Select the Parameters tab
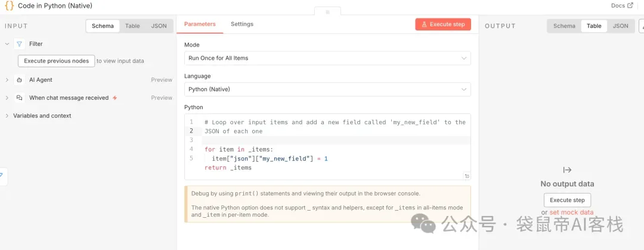Viewport: 644px width, 250px height. tap(200, 24)
